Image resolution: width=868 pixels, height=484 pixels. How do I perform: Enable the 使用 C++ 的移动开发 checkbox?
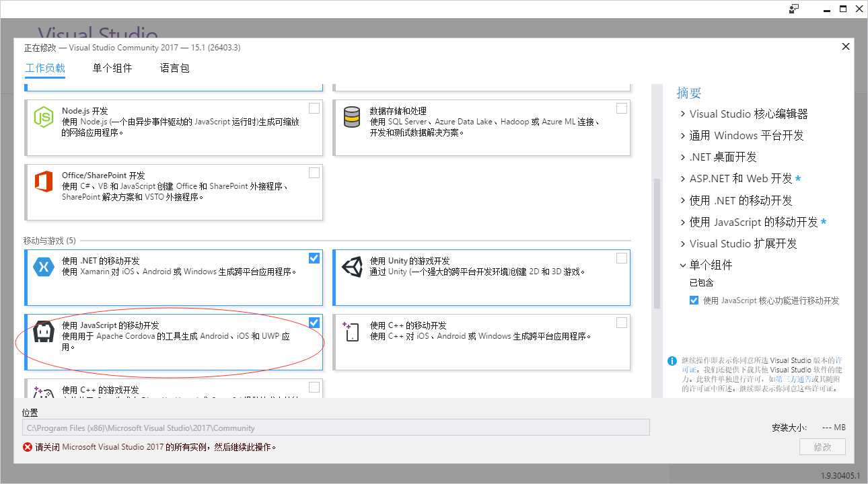(622, 323)
